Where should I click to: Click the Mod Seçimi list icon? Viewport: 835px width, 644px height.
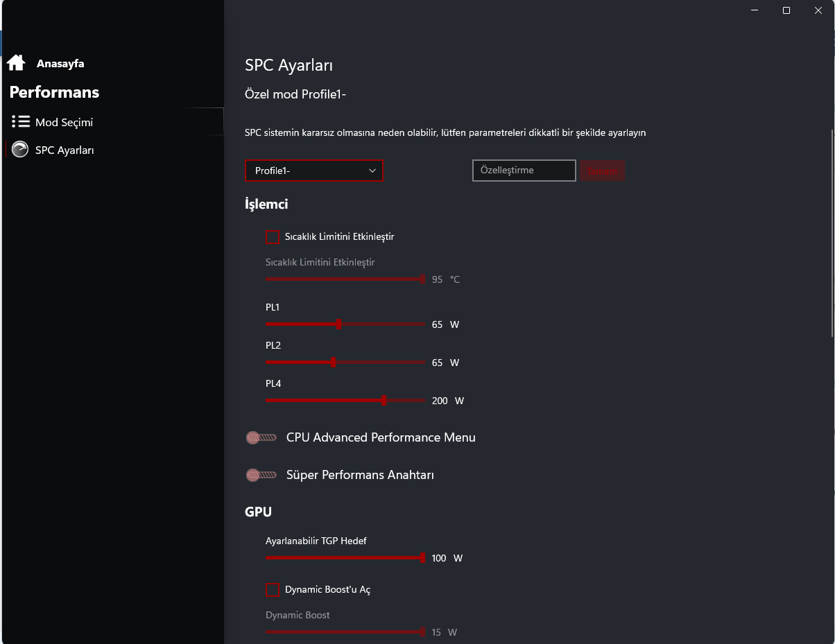(21, 122)
